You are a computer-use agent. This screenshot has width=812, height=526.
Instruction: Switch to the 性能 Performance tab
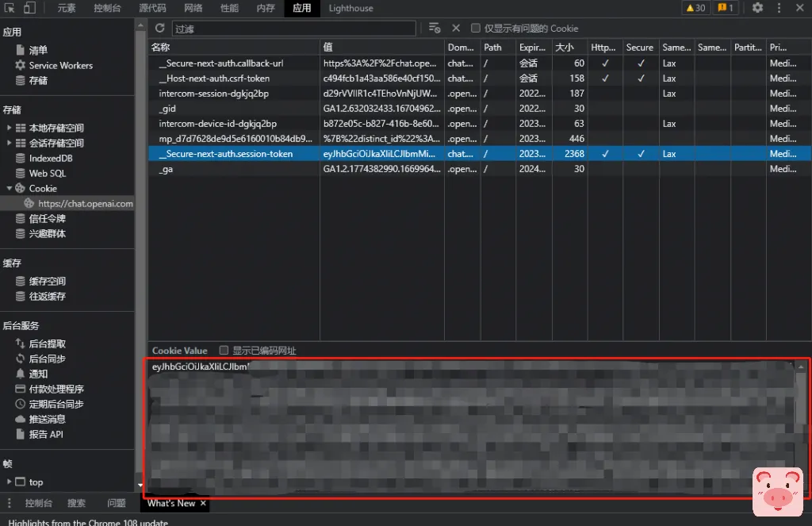[x=229, y=8]
